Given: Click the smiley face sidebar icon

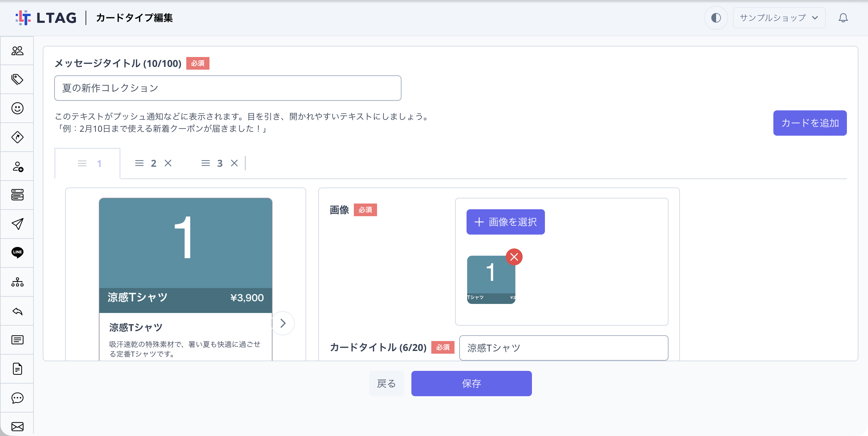Looking at the screenshot, I should 17,108.
